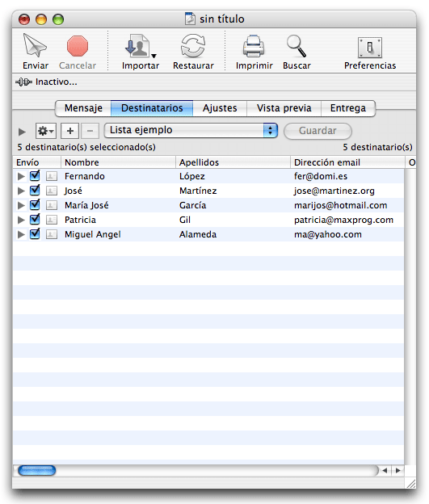Open Buscar magnifying glass tool
The height and width of the screenshot is (504, 429).
pyautogui.click(x=297, y=46)
